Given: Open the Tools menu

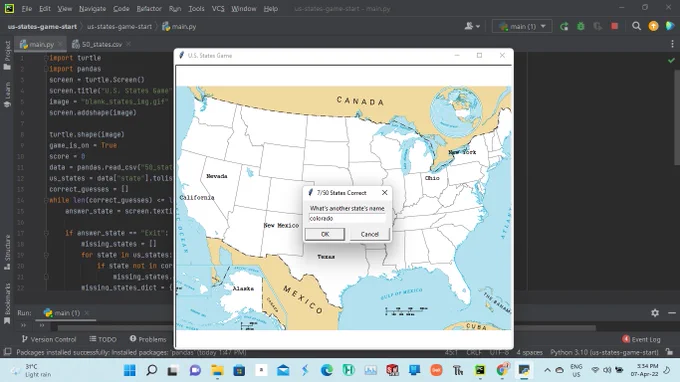Looking at the screenshot, I should 196,9.
